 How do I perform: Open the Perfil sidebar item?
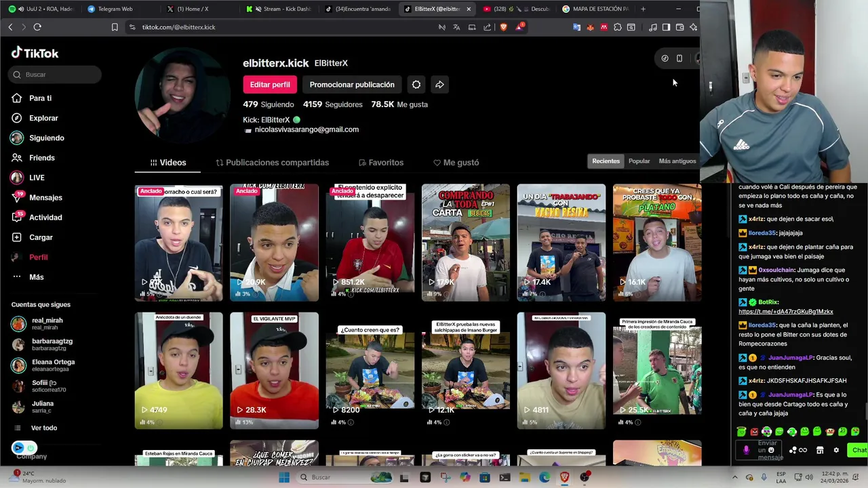click(x=39, y=258)
